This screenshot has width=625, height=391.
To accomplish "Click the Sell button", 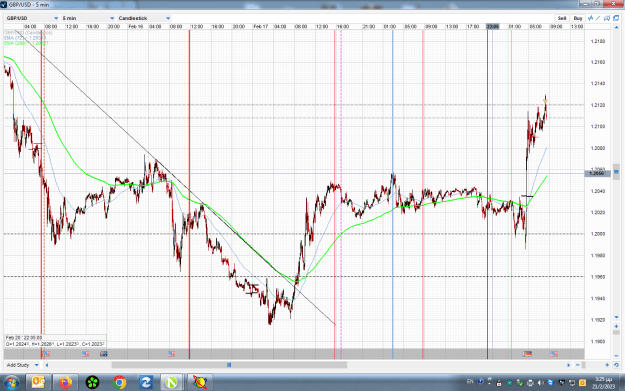I will coord(562,18).
